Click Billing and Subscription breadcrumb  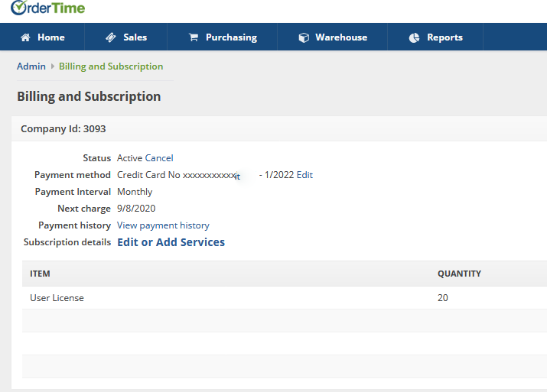111,66
